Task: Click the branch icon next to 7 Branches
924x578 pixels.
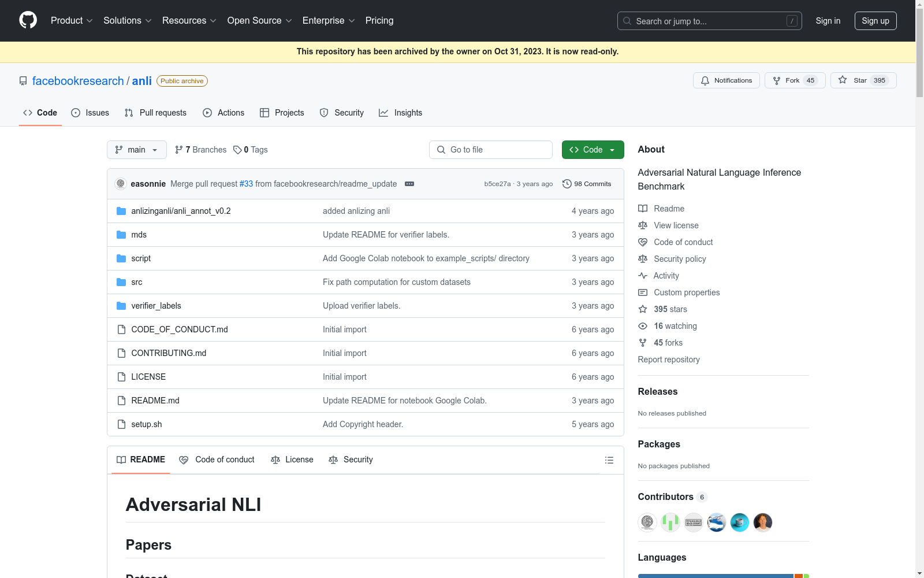Action: 179,150
